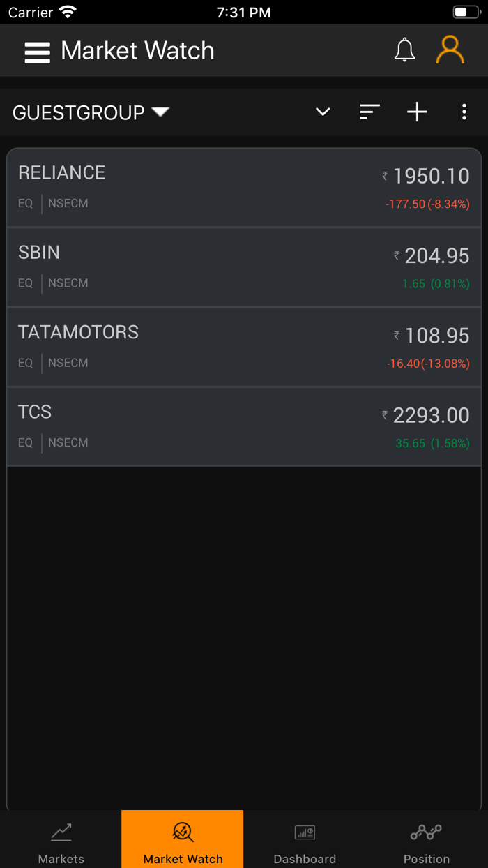Expand the GUESTGROUP watchlist selector
Viewport: 488px width, 868px height.
[x=91, y=112]
